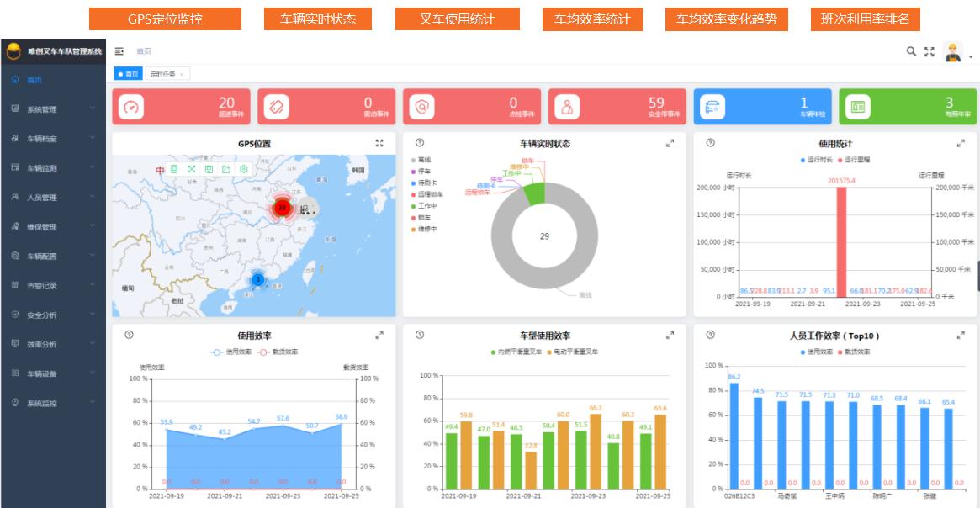Enlarge the 人员工作效率 Top10 chart

point(961,336)
